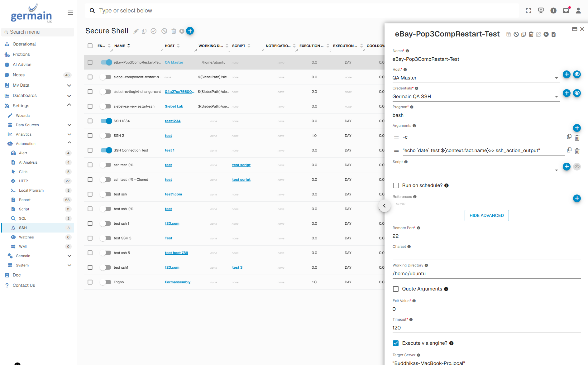Select all rows with the header checkbox
This screenshot has width=588, height=365.
[x=90, y=46]
